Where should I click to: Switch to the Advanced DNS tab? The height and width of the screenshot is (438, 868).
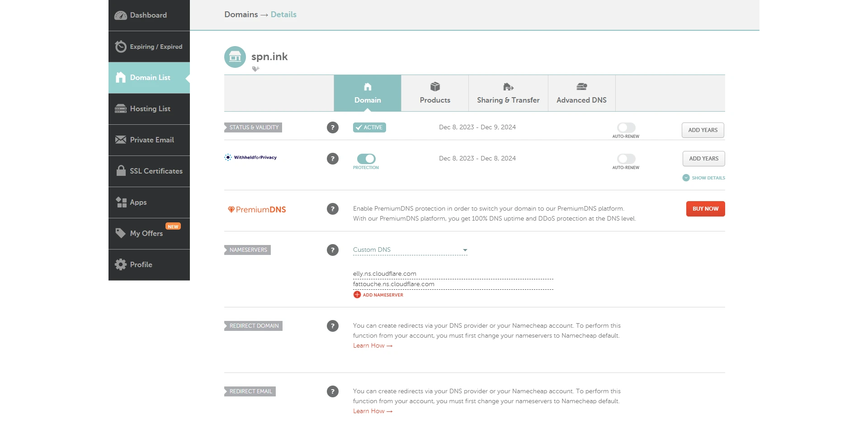581,94
